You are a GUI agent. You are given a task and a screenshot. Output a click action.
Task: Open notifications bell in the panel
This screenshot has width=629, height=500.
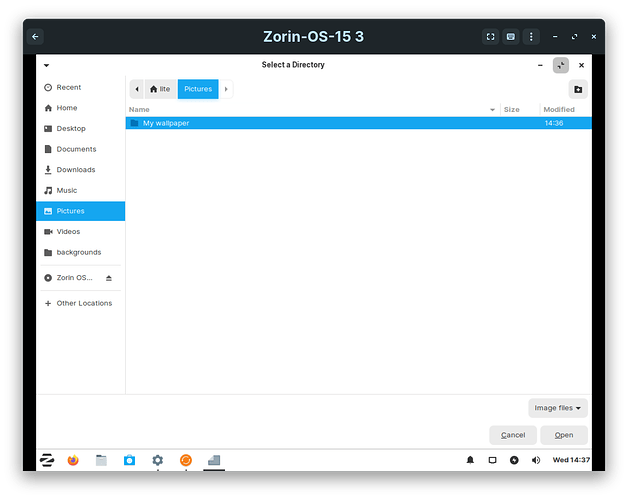pyautogui.click(x=470, y=460)
